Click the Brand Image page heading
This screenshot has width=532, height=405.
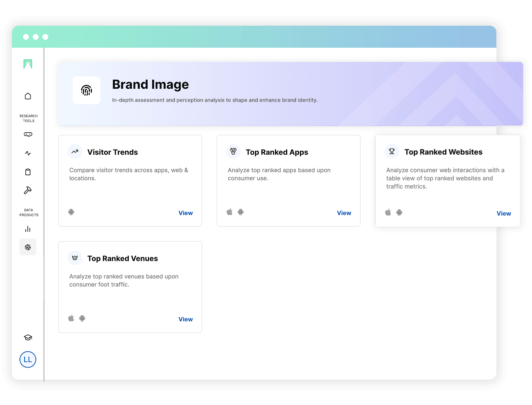click(x=150, y=84)
